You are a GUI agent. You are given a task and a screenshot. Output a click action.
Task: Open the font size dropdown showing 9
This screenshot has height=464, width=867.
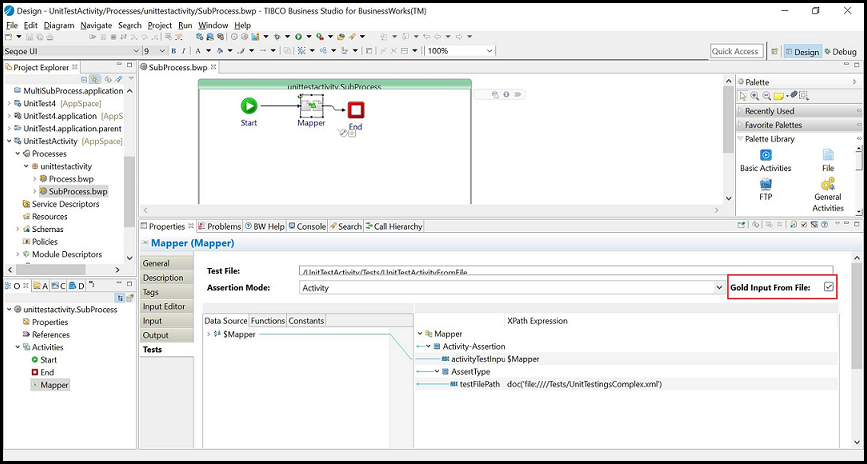[x=162, y=51]
